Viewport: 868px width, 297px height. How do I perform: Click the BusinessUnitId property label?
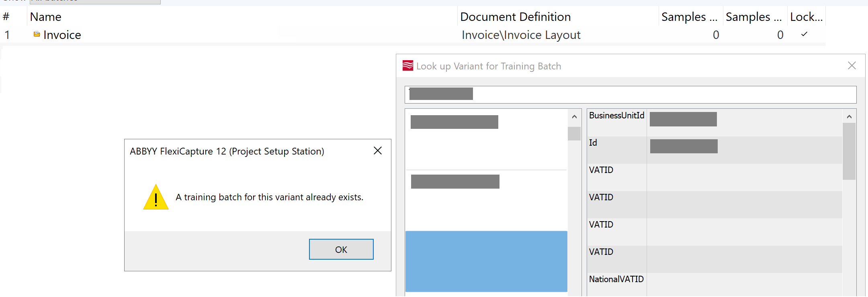616,116
